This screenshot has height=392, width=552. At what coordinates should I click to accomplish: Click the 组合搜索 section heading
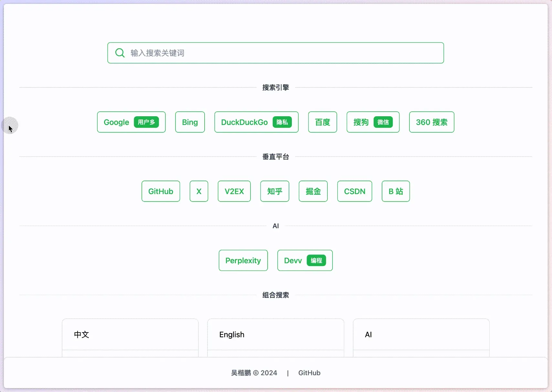pos(276,295)
